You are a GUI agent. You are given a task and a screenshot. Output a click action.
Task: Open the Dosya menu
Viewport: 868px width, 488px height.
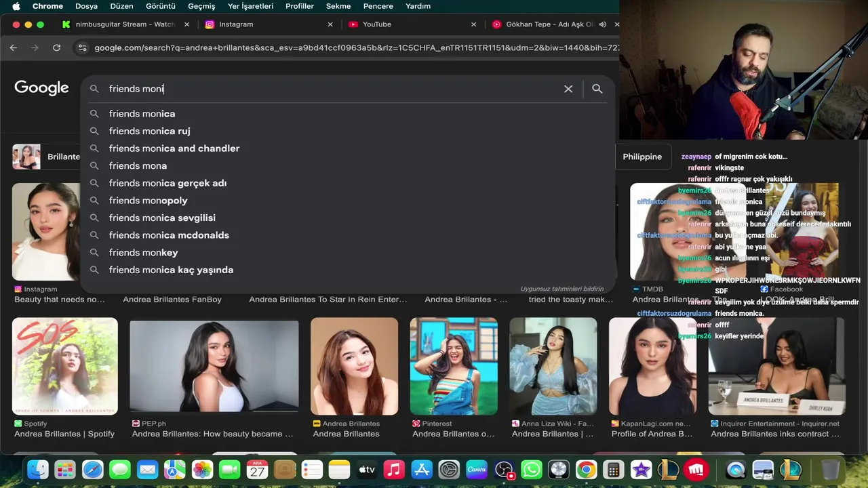click(86, 6)
